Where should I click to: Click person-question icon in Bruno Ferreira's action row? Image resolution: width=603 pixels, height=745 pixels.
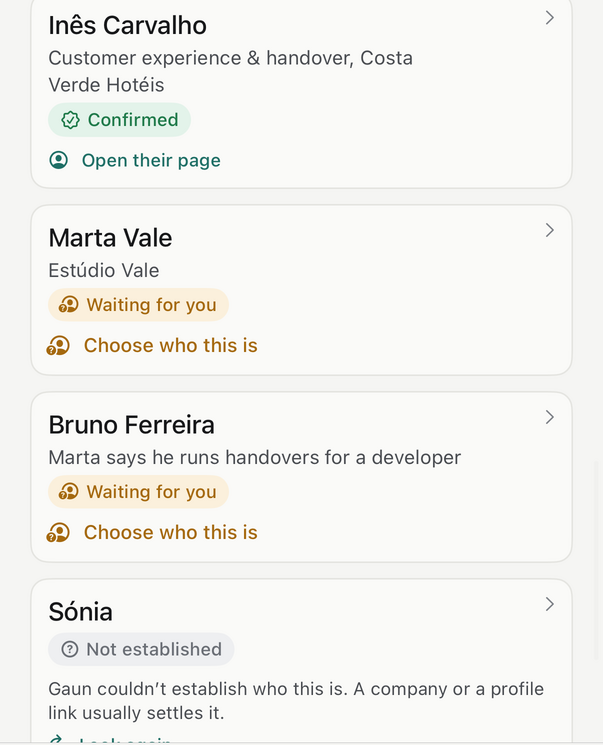58,533
